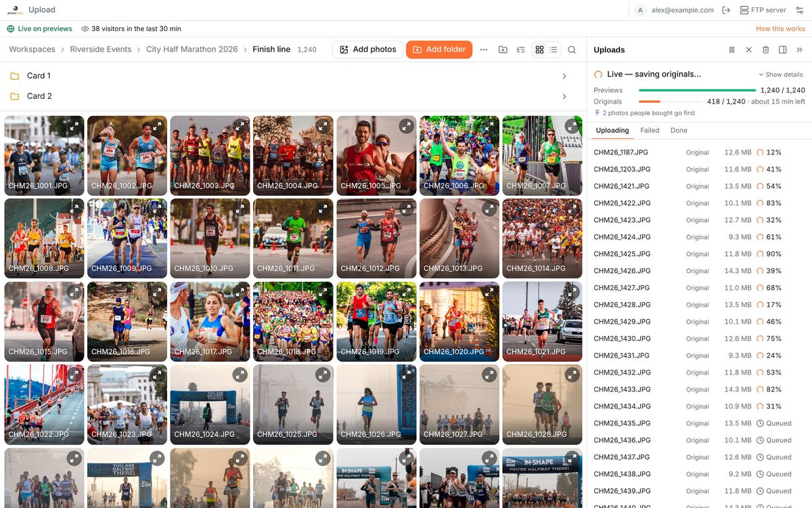Click the photo app logo

coord(16,10)
